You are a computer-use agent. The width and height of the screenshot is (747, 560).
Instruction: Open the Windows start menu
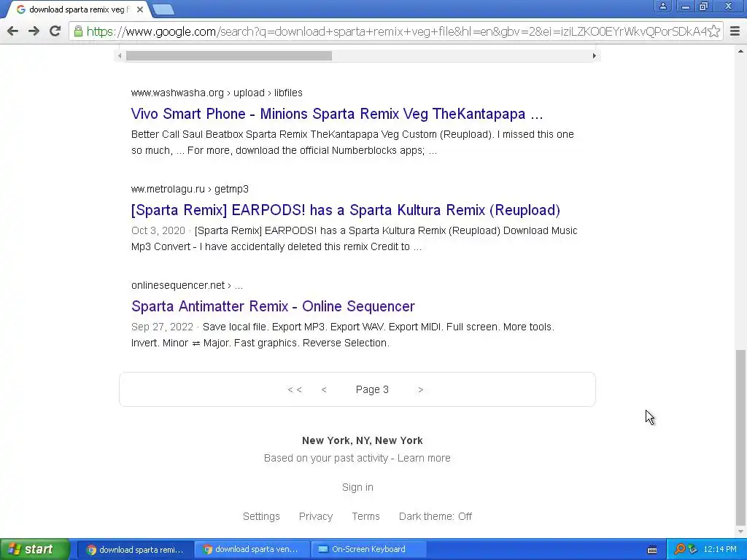[35, 549]
